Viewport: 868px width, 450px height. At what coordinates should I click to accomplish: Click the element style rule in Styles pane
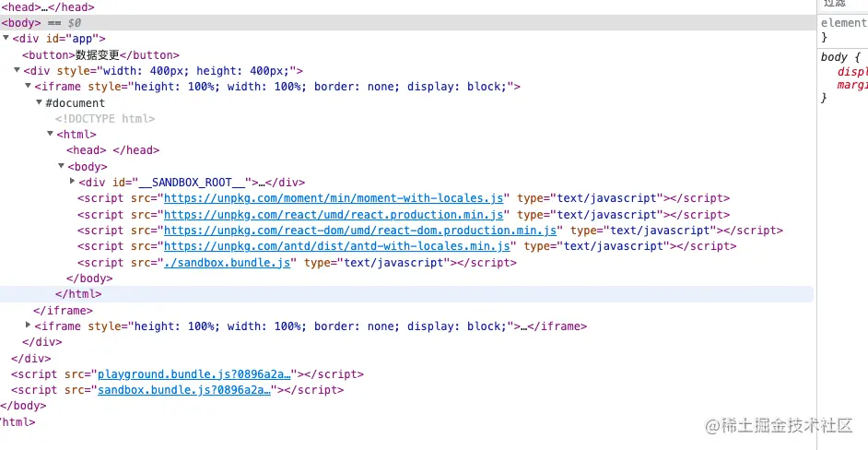(844, 23)
